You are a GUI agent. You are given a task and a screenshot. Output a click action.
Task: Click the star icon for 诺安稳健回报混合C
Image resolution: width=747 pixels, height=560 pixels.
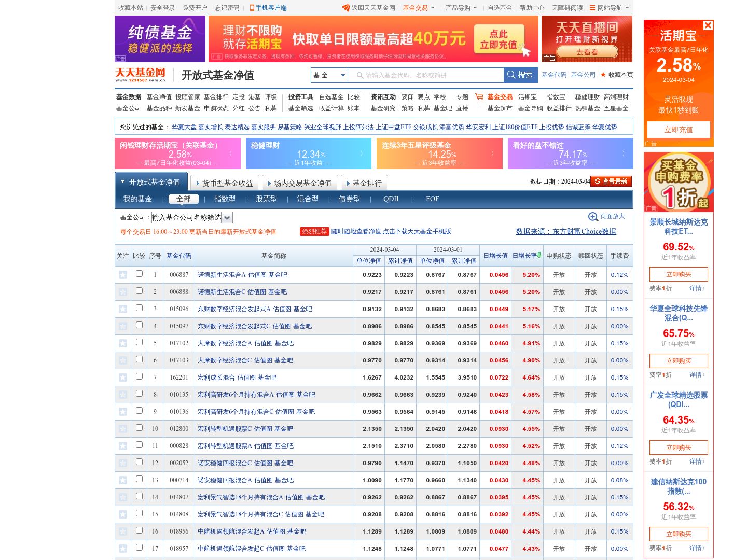tap(123, 463)
